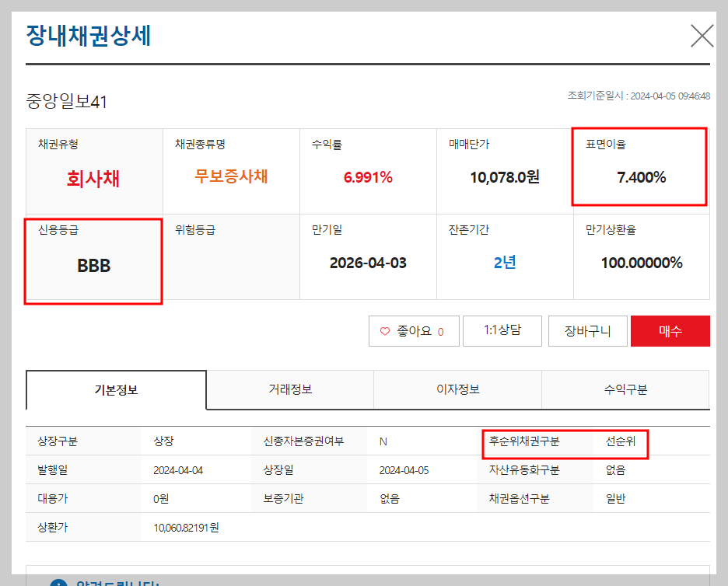The width and height of the screenshot is (728, 586).
Task: Click the 10,078.0원 trade price
Action: 505,177
